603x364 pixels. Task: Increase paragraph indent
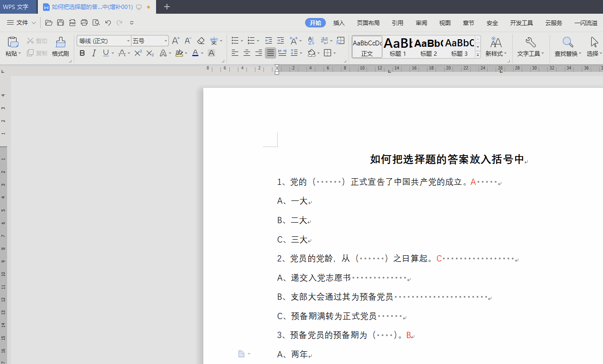(x=280, y=41)
